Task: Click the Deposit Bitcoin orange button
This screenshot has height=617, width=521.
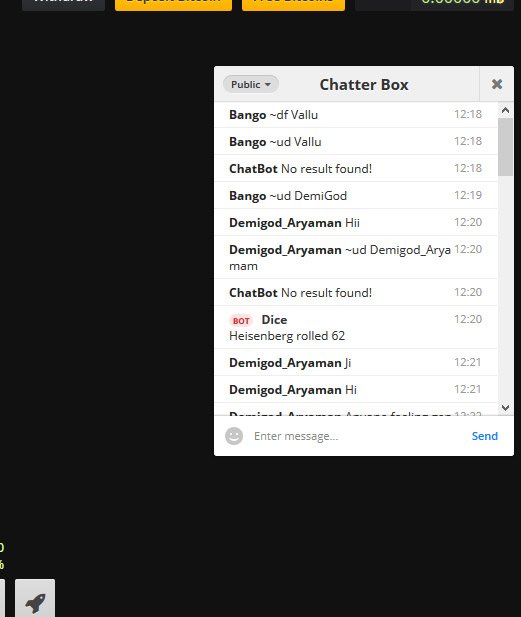Action: point(174,4)
